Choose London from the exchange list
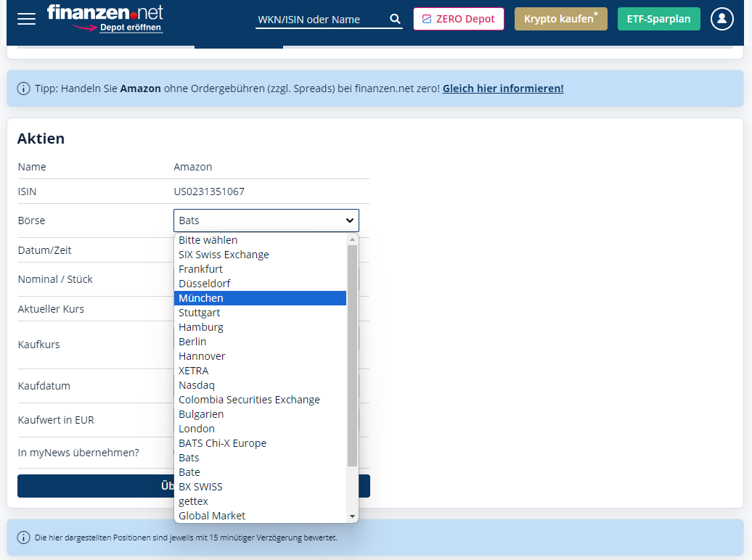The height and width of the screenshot is (560, 752). (x=260, y=429)
